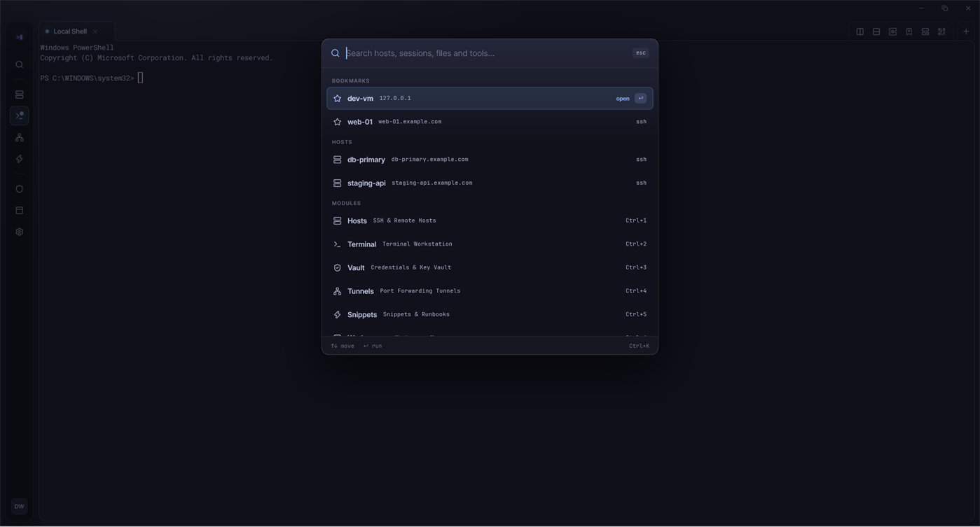
Task: Select the web-01 bookmark entry
Action: (x=490, y=122)
